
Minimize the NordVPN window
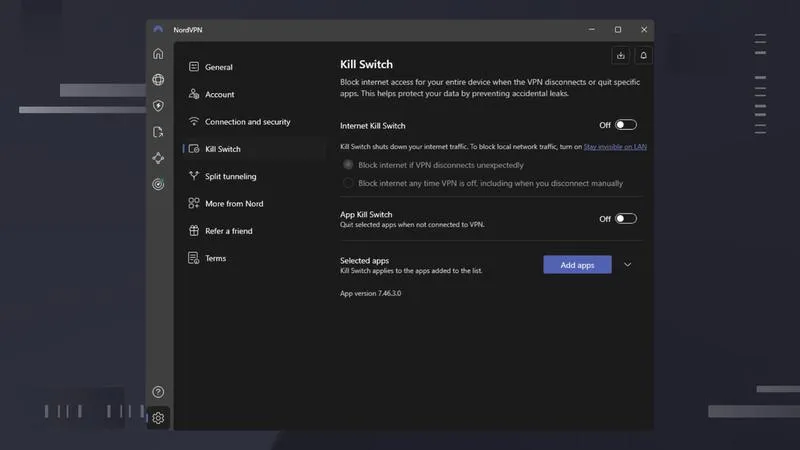pyautogui.click(x=591, y=30)
